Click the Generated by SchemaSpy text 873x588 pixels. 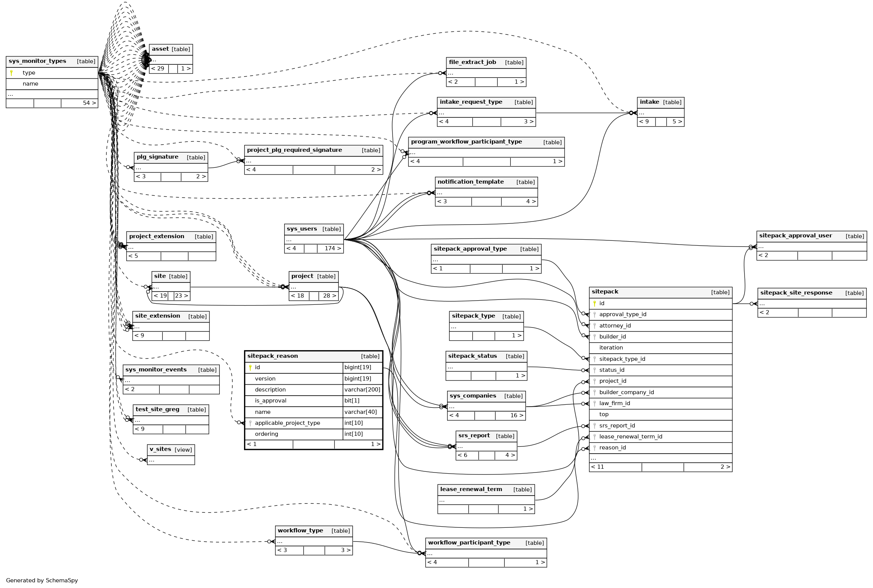[x=42, y=580]
